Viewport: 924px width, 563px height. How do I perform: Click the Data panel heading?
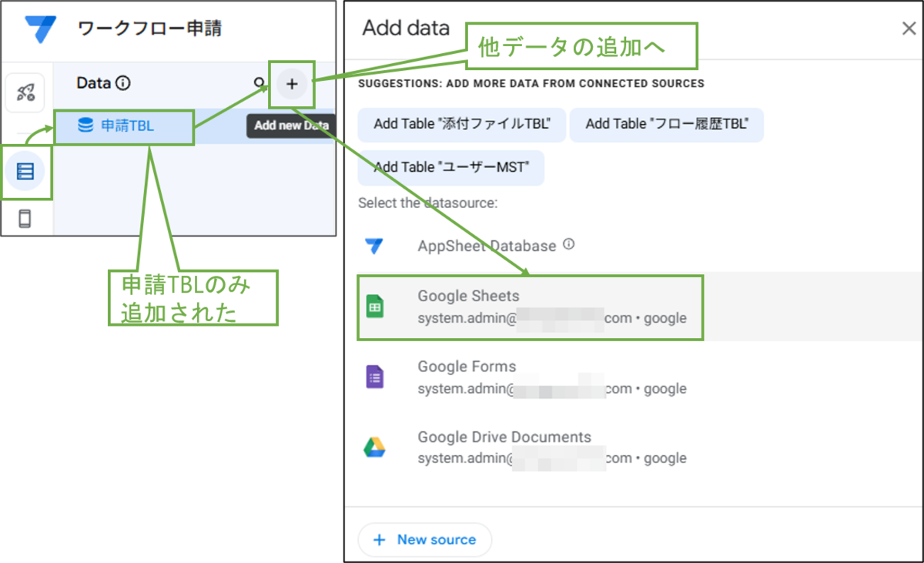click(x=94, y=83)
